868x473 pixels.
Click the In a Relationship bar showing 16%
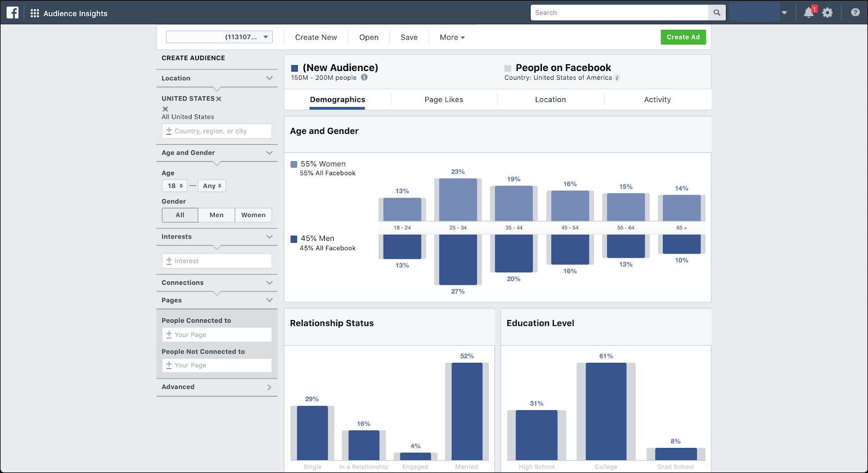click(364, 446)
